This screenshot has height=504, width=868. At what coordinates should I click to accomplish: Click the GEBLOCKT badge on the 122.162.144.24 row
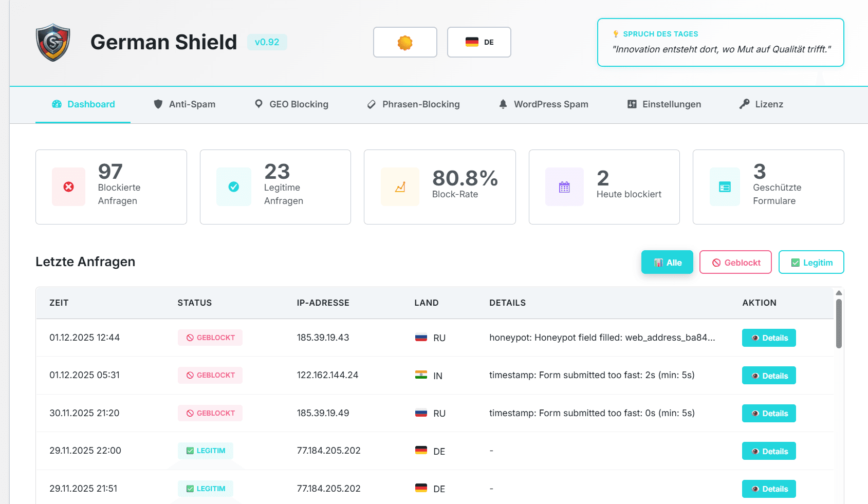[210, 375]
